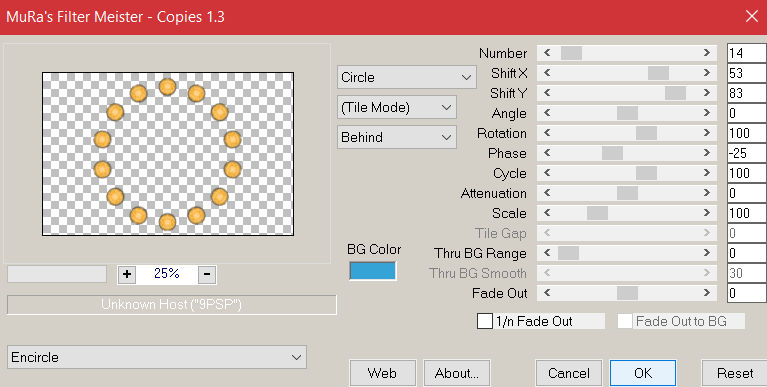767x387 pixels.
Task: Click the Scale slider thumb
Action: coord(598,213)
